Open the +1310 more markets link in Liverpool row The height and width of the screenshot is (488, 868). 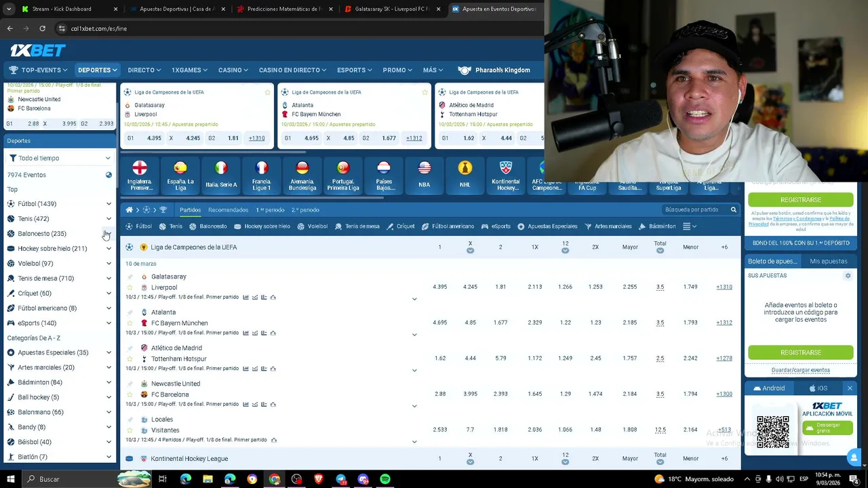(x=724, y=287)
